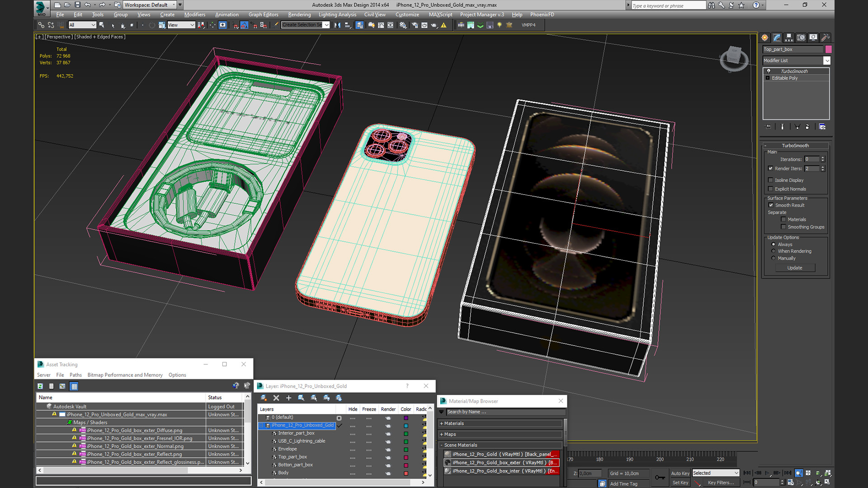Image resolution: width=868 pixels, height=488 pixels.
Task: Select When Rendering update option radio
Action: 774,251
